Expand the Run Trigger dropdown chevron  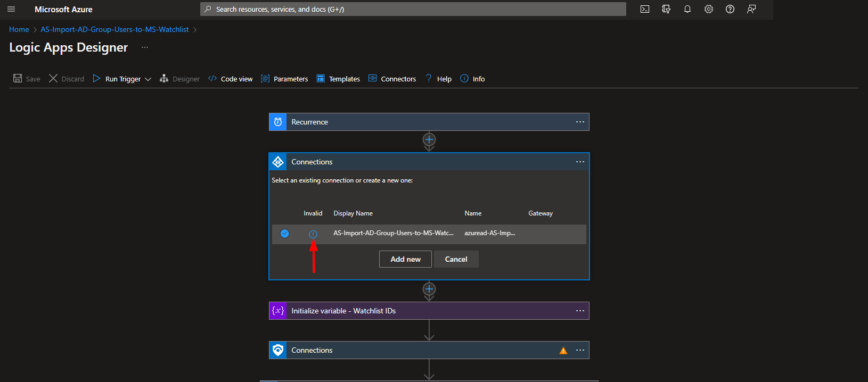coord(148,79)
